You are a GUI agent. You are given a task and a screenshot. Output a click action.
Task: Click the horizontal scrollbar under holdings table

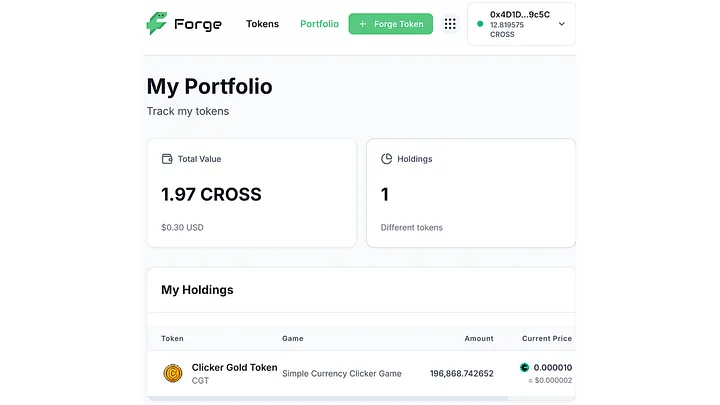click(327, 398)
